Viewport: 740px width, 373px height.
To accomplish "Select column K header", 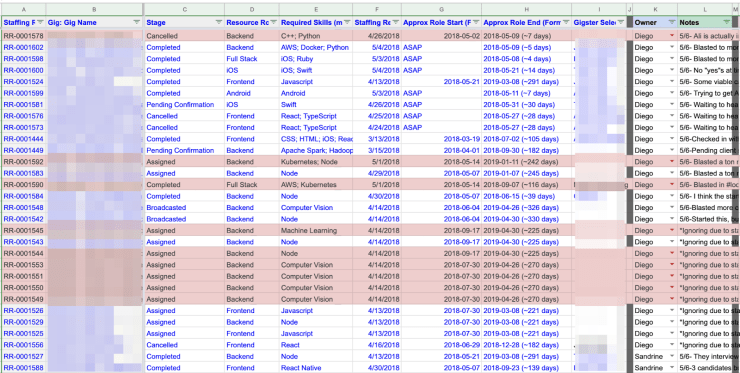I will click(655, 9).
